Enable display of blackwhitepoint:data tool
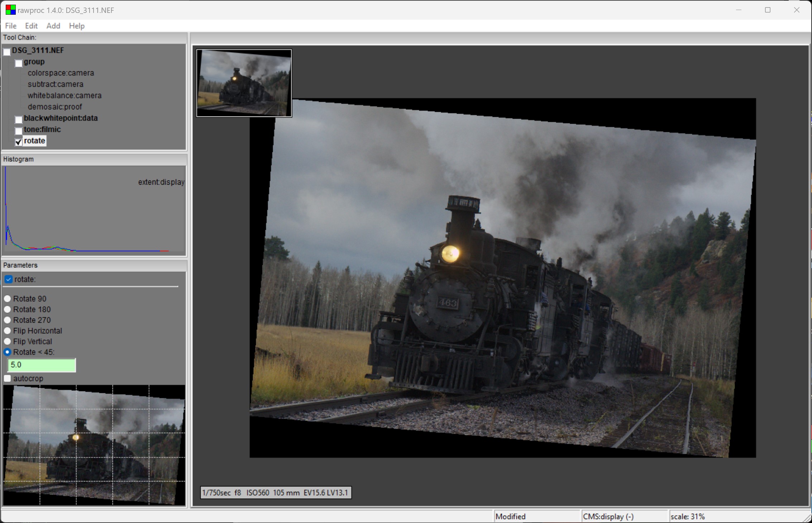The width and height of the screenshot is (812, 523). 19,120
